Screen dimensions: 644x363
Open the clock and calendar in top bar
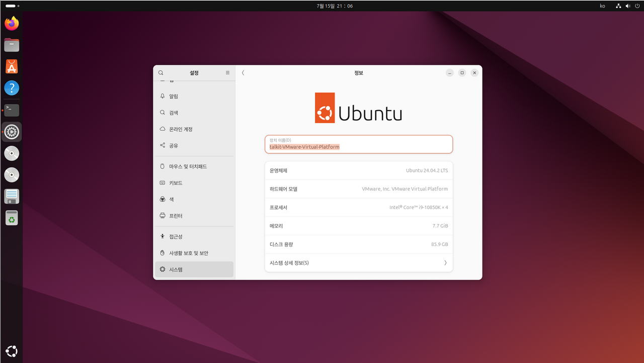coord(335,6)
